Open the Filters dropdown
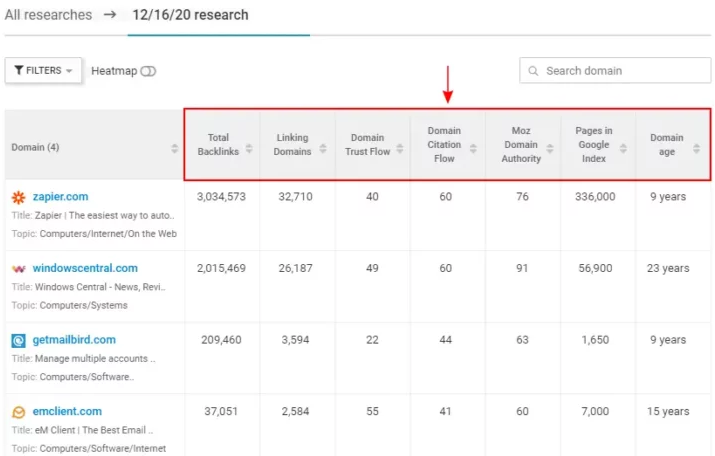 [44, 71]
